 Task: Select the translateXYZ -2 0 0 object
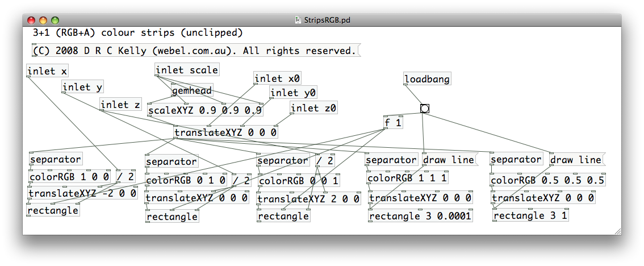point(82,193)
